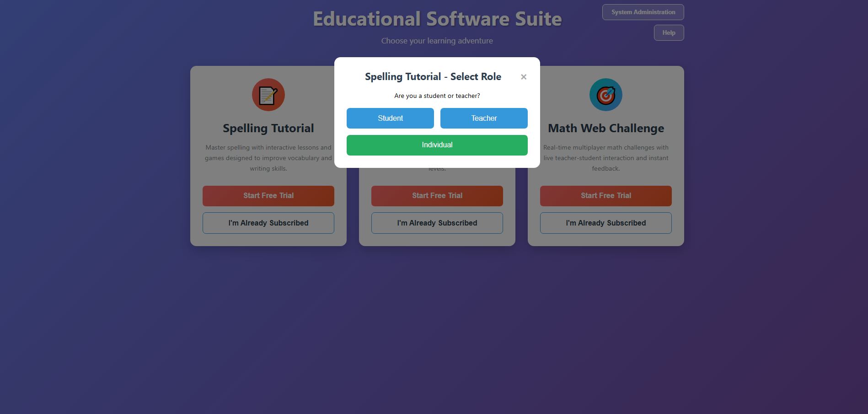Click I'm Already Subscribed under Math Web Challenge
The width and height of the screenshot is (868, 414).
click(605, 223)
